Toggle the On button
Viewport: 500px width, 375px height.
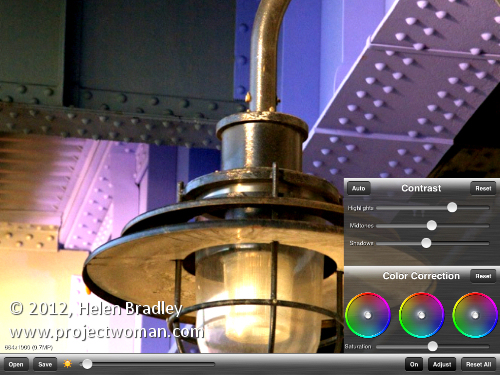pyautogui.click(x=414, y=364)
